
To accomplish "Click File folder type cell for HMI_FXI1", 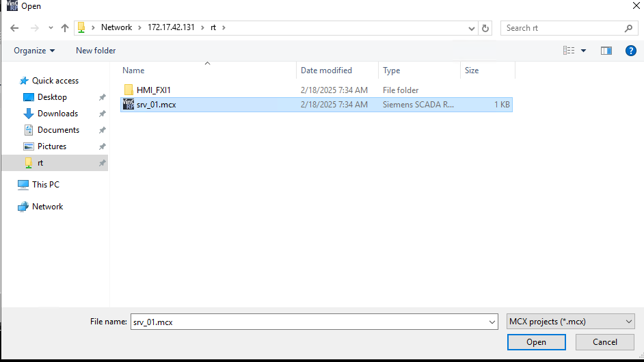I will (401, 90).
